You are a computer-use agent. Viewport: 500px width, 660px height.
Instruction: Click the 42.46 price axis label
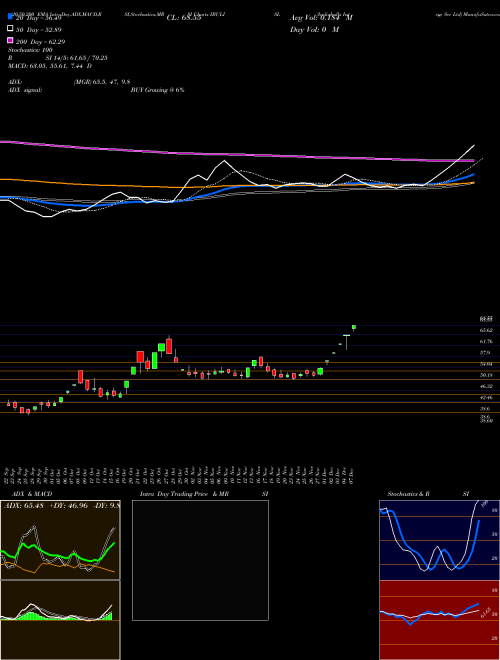486,397
